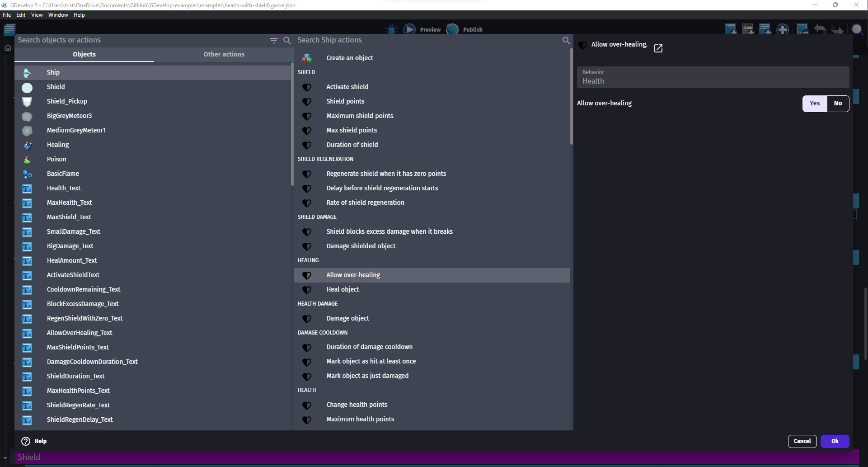Select Regenerate shield when it has zero points

click(x=432, y=174)
